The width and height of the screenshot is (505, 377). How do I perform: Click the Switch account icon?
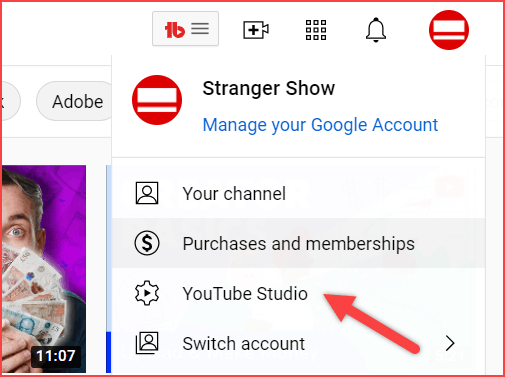(147, 343)
